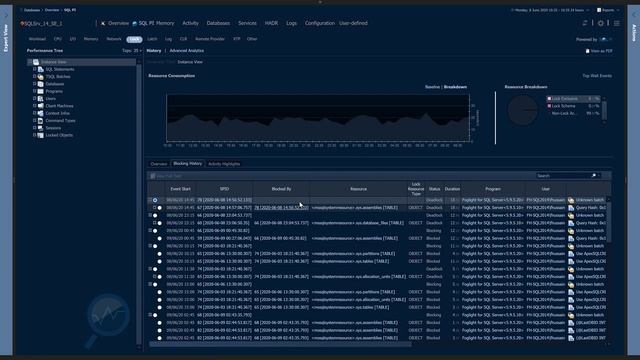This screenshot has width=640, height=360.
Task: Click the Command Types tree icon
Action: coord(40,121)
